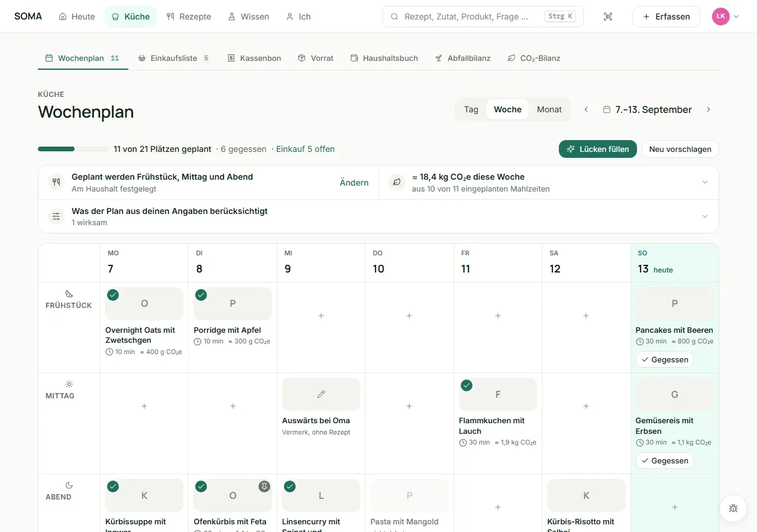Go to Rezepte in top navigation
Image resolution: width=757 pixels, height=532 pixels.
[x=189, y=17]
